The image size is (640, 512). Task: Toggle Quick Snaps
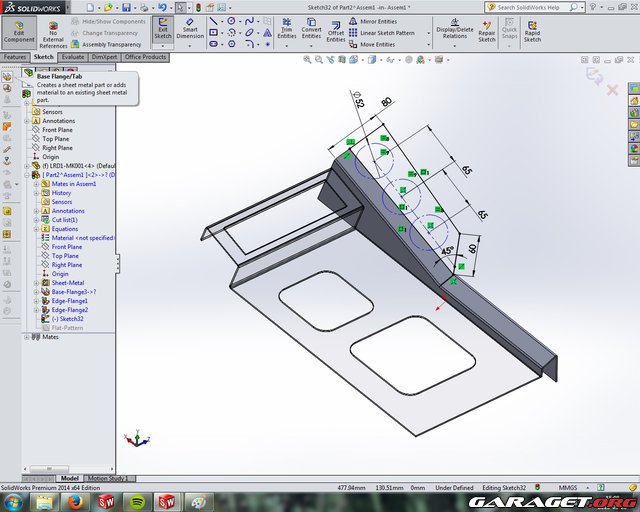509,30
